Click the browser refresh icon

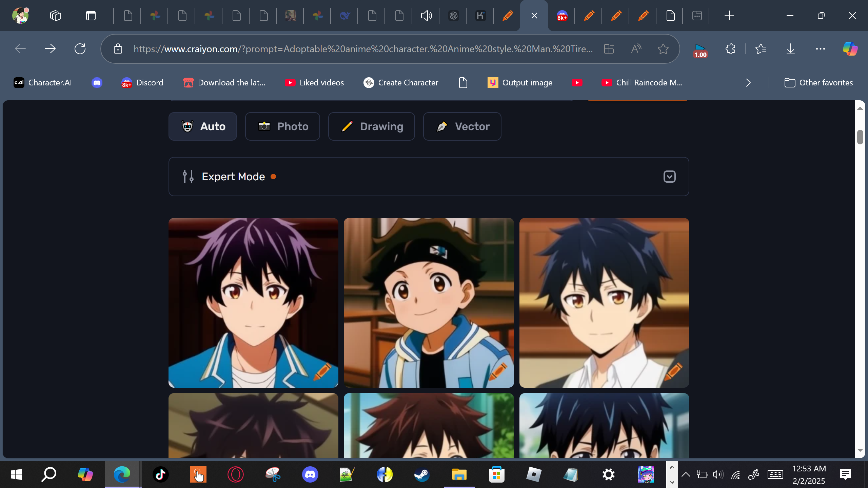pyautogui.click(x=80, y=49)
